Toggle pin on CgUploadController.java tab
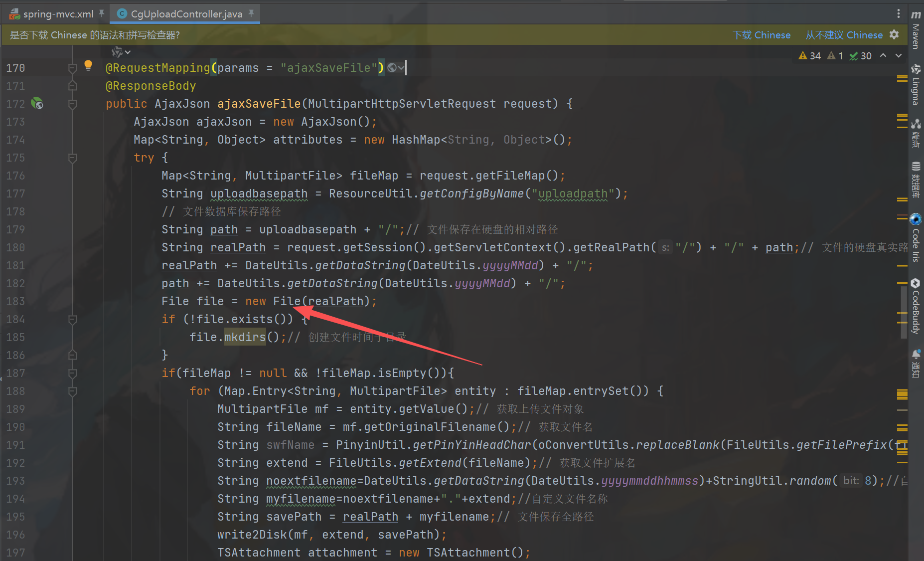The image size is (924, 561). pos(251,13)
